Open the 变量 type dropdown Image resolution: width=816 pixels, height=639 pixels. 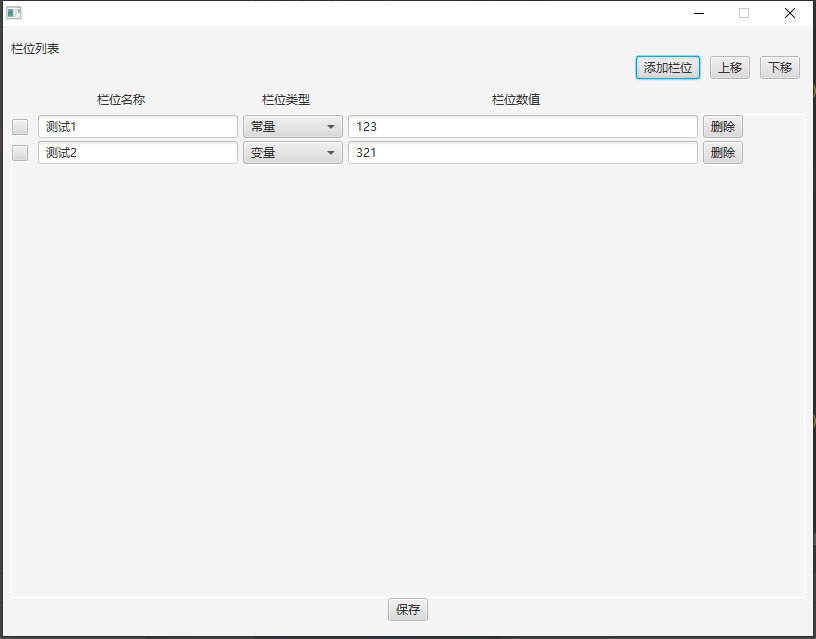[x=293, y=153]
